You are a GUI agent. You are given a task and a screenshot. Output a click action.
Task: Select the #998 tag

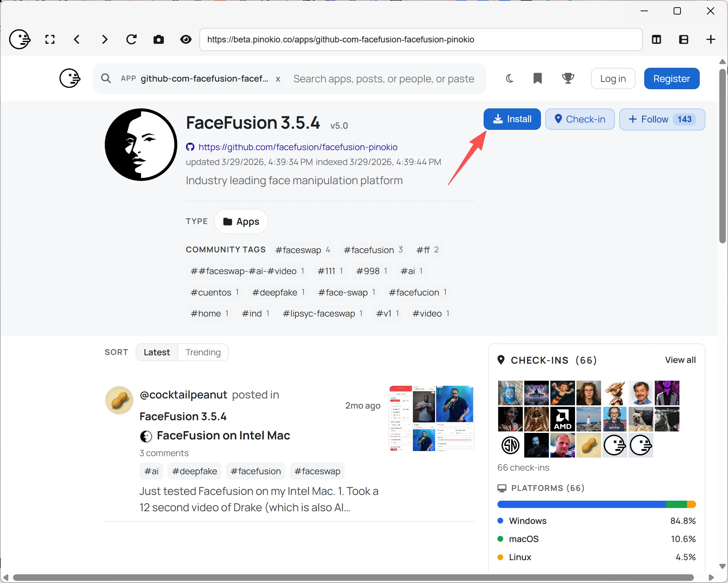372,271
